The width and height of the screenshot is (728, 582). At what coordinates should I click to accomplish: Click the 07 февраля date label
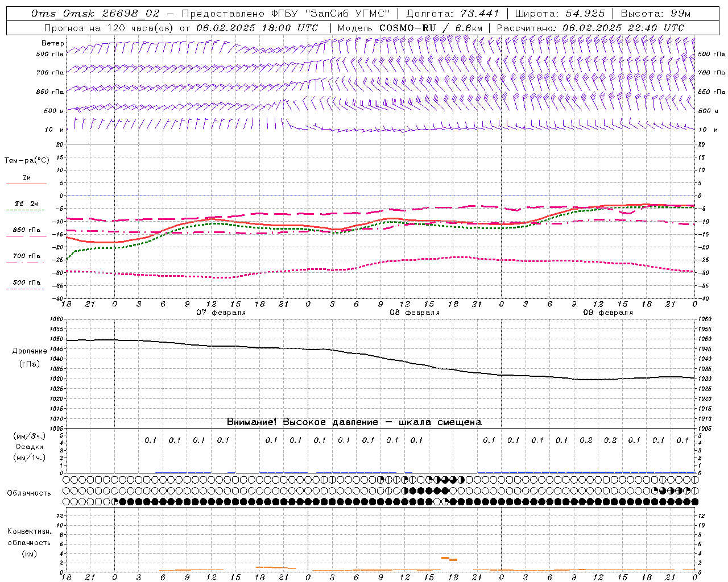click(x=221, y=313)
